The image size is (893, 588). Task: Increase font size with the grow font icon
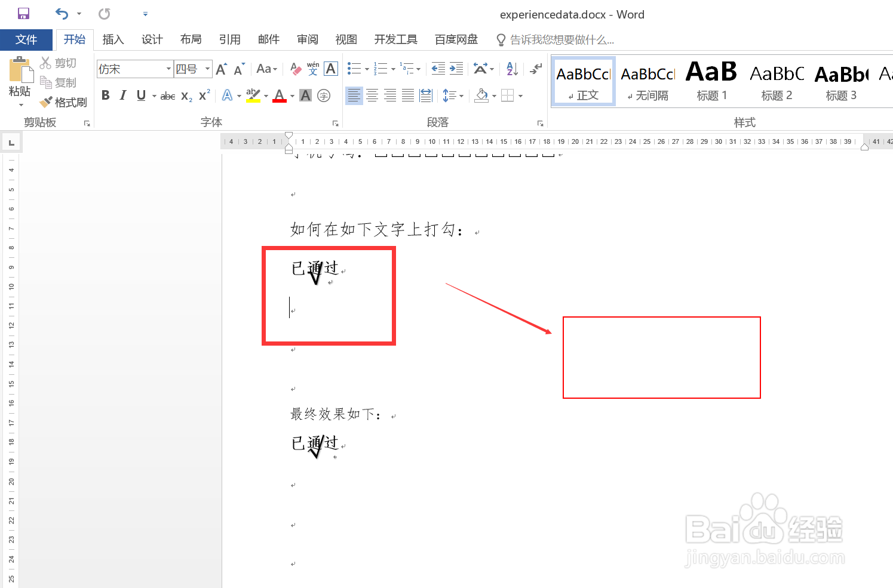[x=221, y=69]
